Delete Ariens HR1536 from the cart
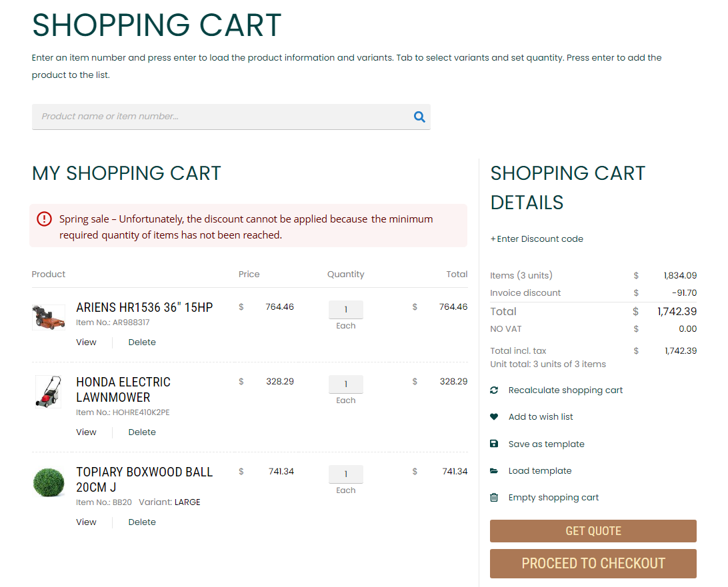728x587 pixels. (142, 342)
